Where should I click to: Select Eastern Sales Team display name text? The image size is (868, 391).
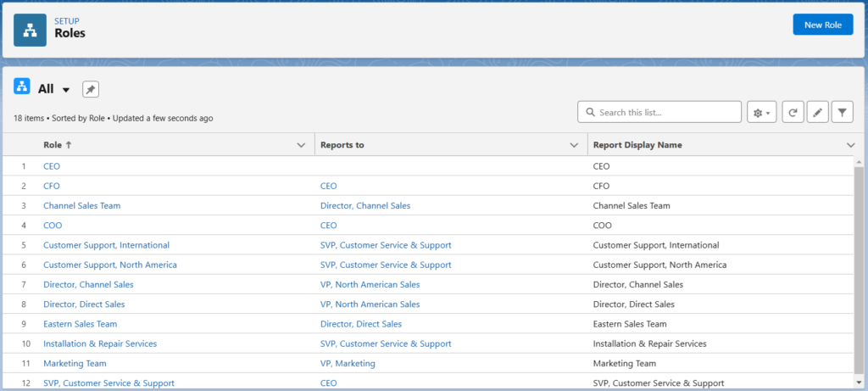pos(630,324)
